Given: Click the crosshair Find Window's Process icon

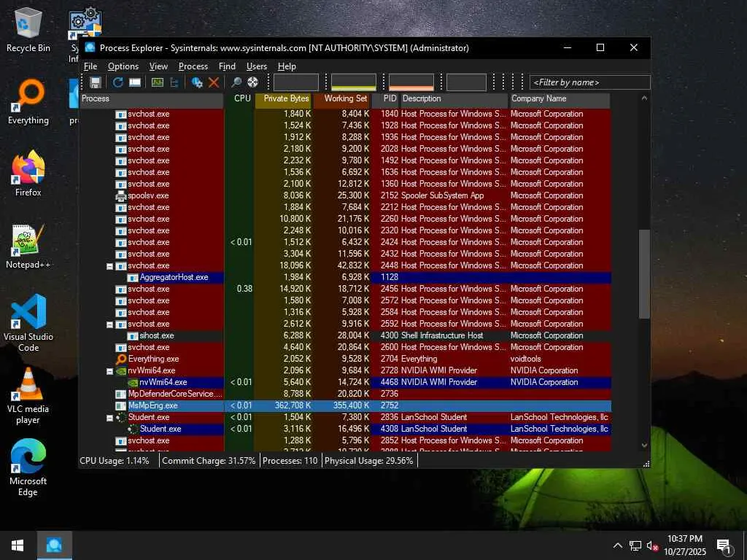Looking at the screenshot, I should pos(253,82).
